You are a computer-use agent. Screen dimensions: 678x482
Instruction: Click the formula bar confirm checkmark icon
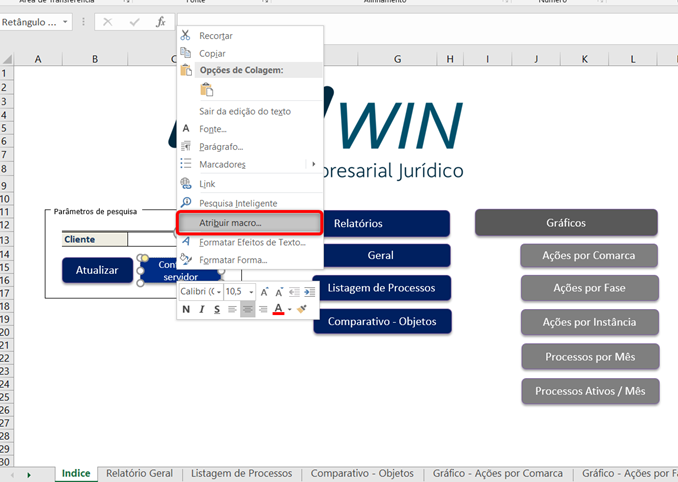[x=134, y=22]
